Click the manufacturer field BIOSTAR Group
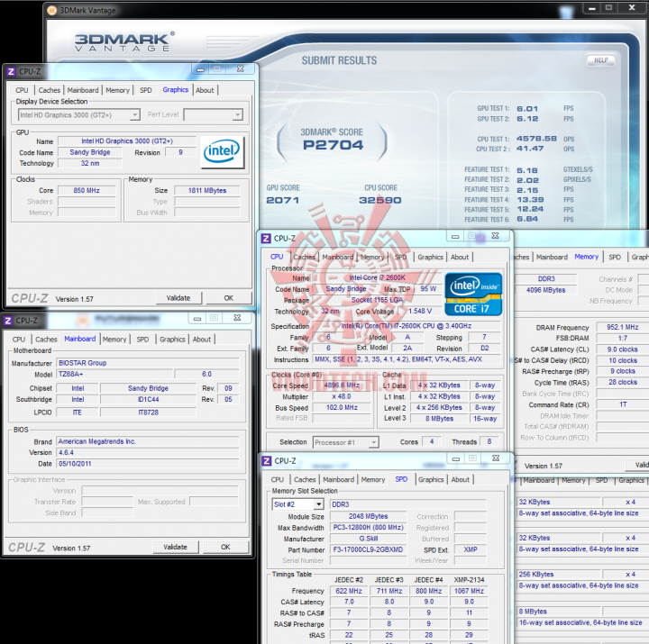This screenshot has height=644, width=649. pyautogui.click(x=147, y=363)
